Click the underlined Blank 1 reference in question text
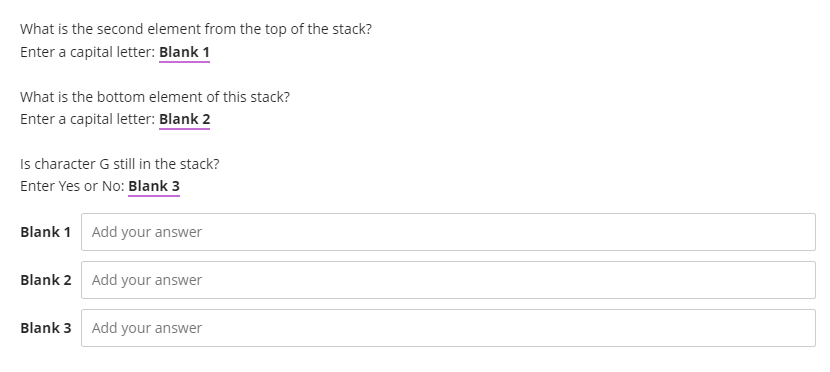This screenshot has height=372, width=830. coord(184,52)
